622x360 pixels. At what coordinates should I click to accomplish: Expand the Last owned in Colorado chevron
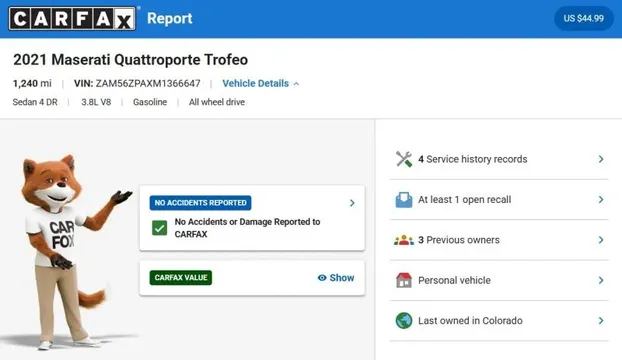pos(601,320)
